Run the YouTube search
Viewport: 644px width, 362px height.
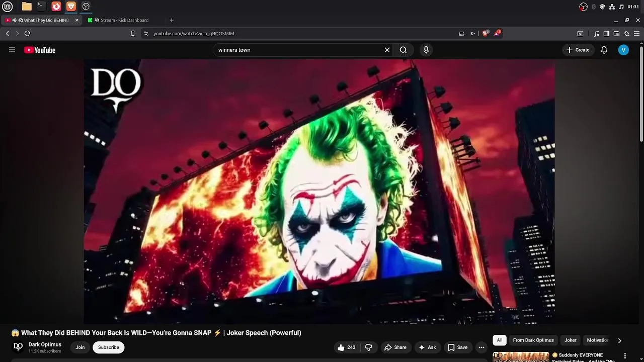click(403, 50)
